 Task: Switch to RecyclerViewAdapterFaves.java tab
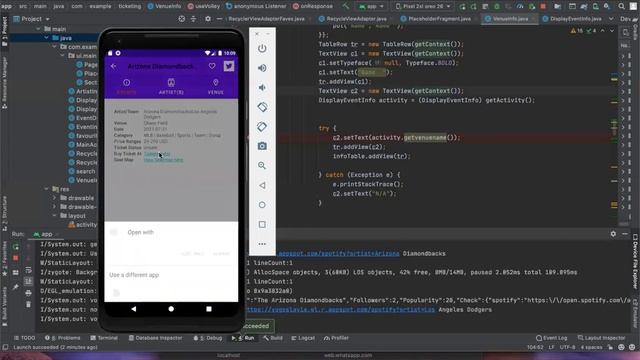click(x=266, y=19)
